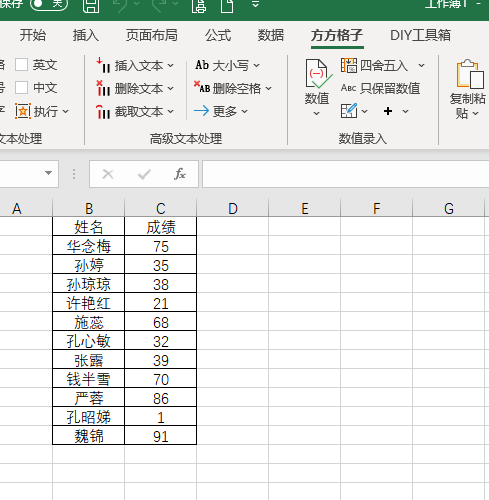Image resolution: width=489 pixels, height=500 pixels.
Task: Check the 中文 checkbox
Action: click(21, 88)
